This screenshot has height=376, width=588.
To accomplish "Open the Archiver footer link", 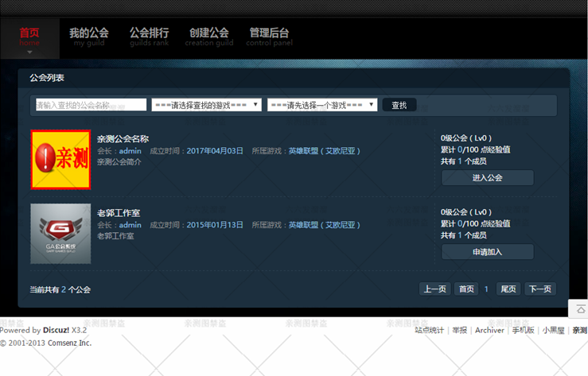I will click(x=490, y=331).
